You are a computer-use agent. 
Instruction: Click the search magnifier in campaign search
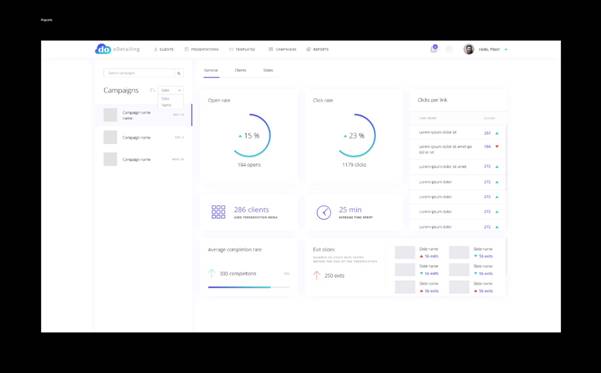click(x=179, y=73)
